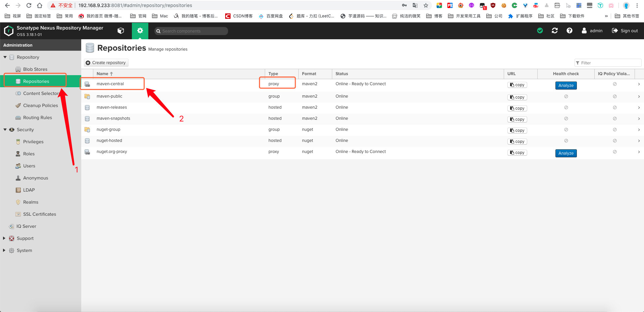Open SSL Certificates item
644x312 pixels.
(x=39, y=214)
